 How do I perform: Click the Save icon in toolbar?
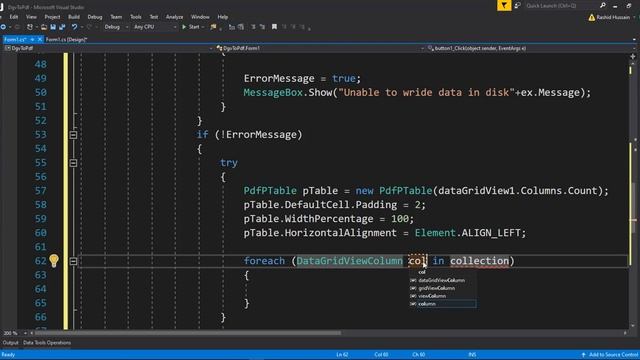tap(53, 27)
